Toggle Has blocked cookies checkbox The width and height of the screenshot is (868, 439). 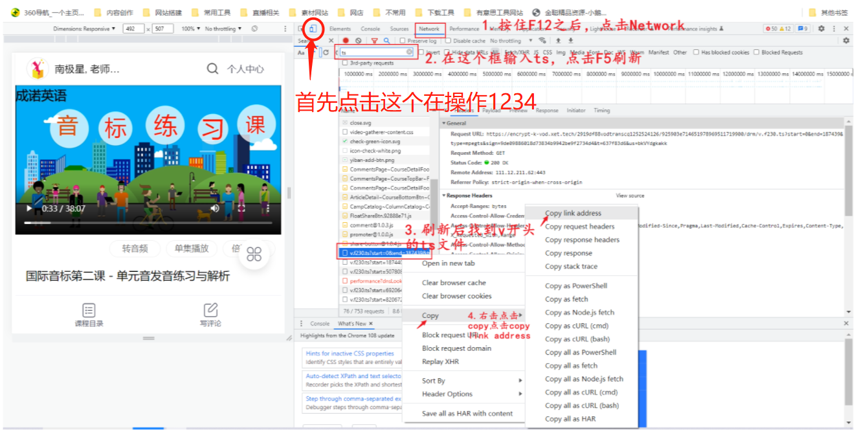tap(696, 52)
